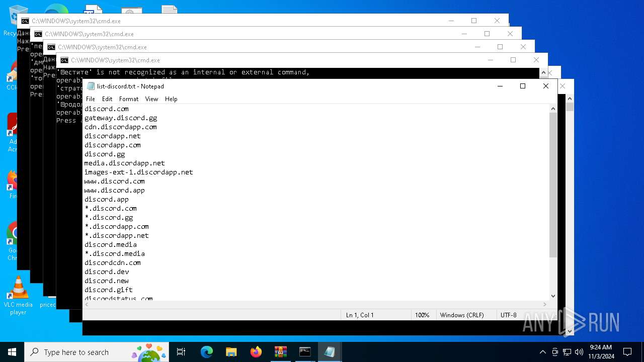Click the line discord.gift
This screenshot has width=644, height=362.
pos(109,290)
